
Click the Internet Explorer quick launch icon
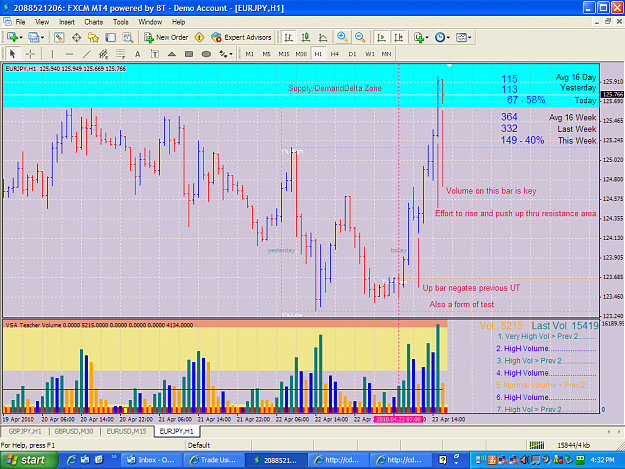pyautogui.click(x=72, y=460)
